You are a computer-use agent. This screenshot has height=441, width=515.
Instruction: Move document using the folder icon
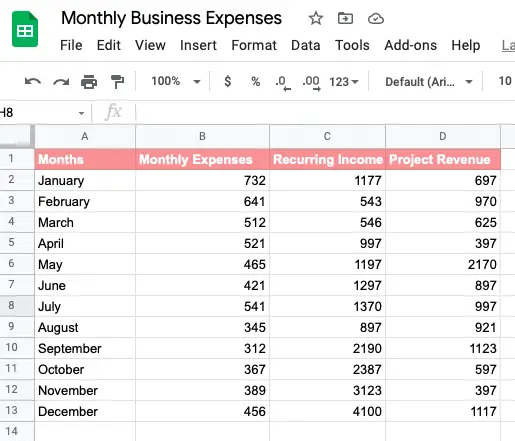click(x=345, y=18)
